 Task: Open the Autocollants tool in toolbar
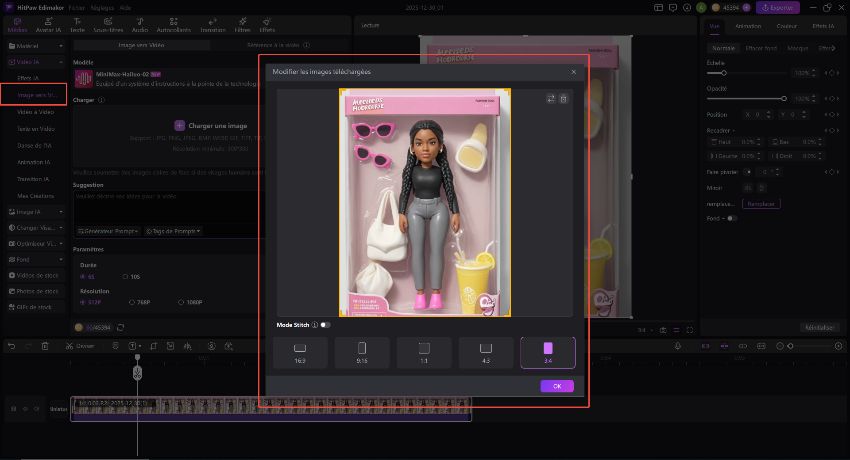175,26
